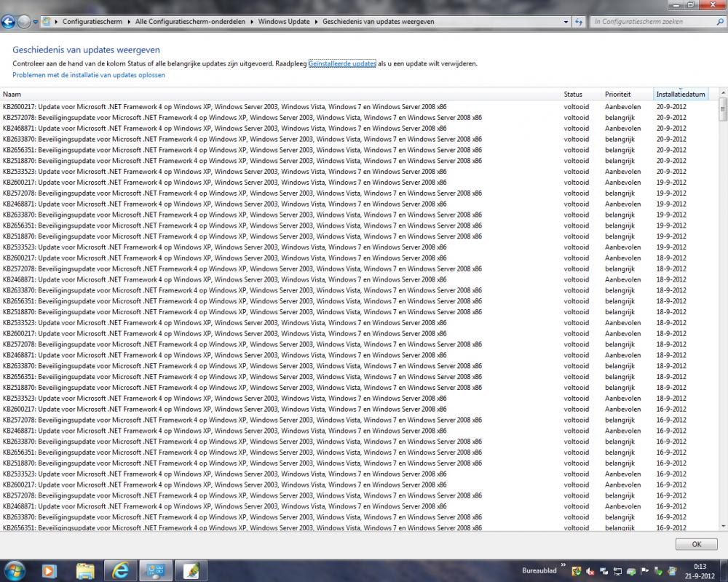Image resolution: width=728 pixels, height=582 pixels.
Task: Sort by the Prioriteit column header
Action: click(627, 95)
